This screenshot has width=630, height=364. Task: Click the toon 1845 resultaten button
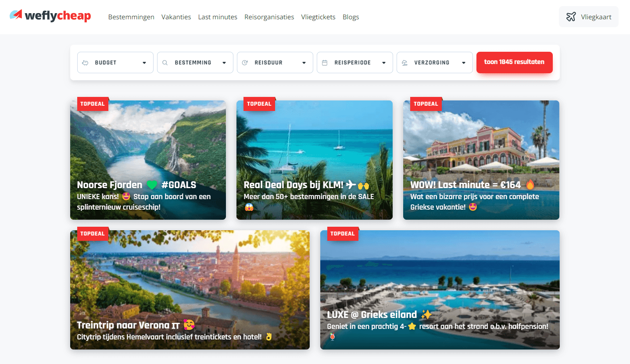click(514, 62)
